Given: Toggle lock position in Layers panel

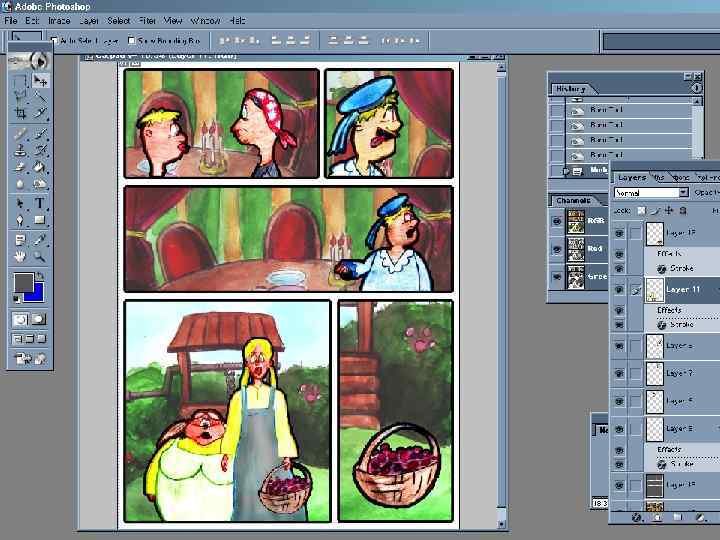Looking at the screenshot, I should [x=669, y=210].
